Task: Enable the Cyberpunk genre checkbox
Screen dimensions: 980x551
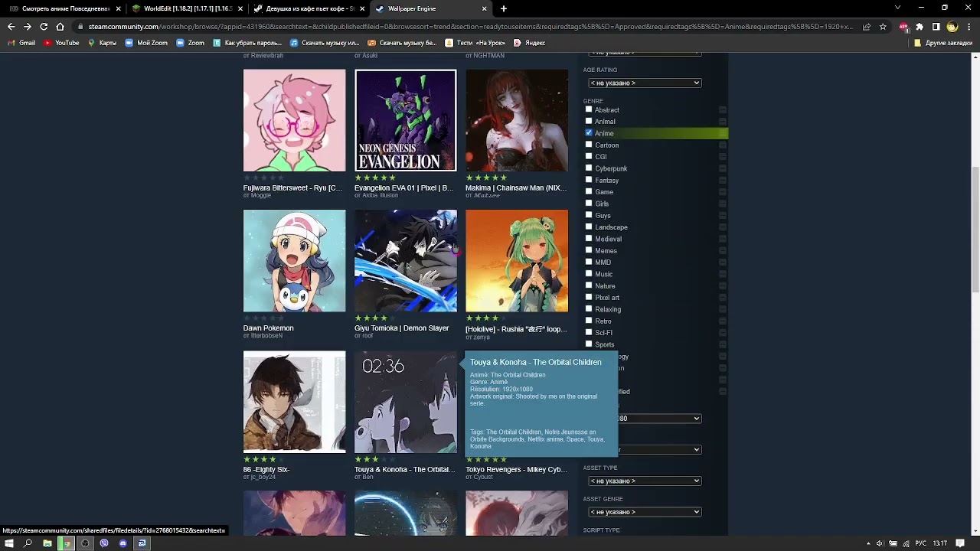Action: coord(589,168)
